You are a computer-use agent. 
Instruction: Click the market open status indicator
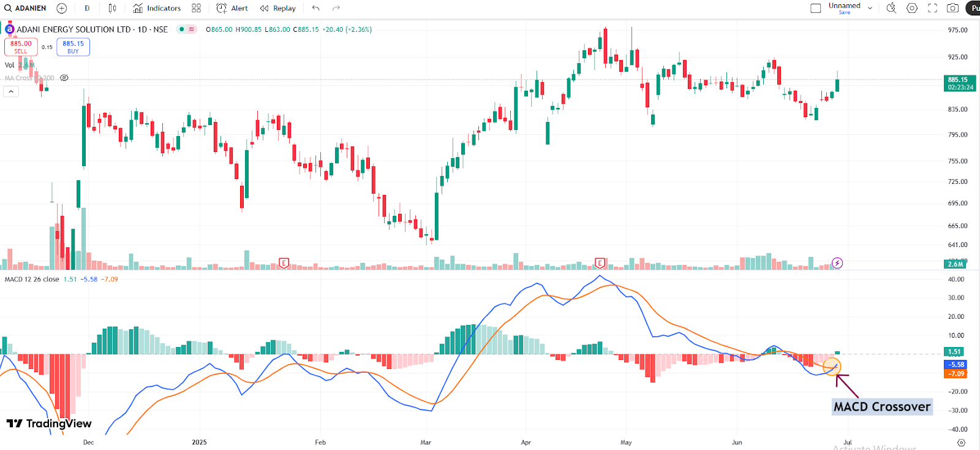182,29
